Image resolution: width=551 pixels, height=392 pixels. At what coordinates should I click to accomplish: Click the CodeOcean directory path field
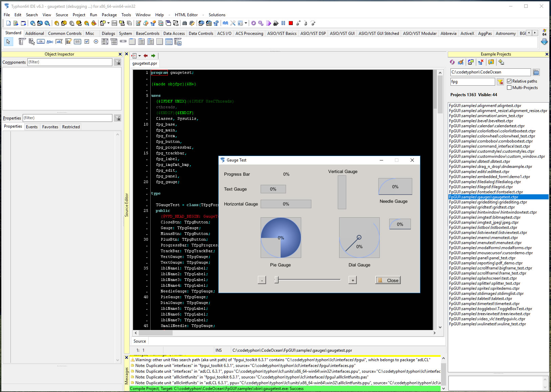(490, 72)
